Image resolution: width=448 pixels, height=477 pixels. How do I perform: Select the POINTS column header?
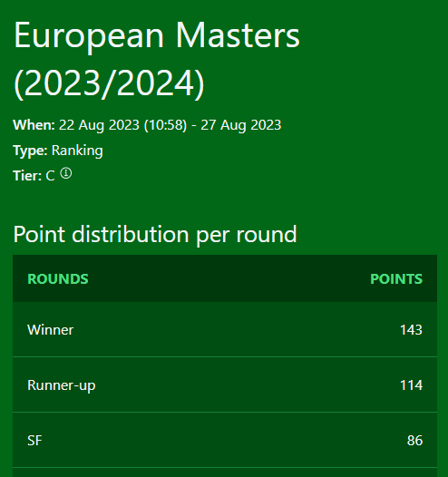pos(396,279)
